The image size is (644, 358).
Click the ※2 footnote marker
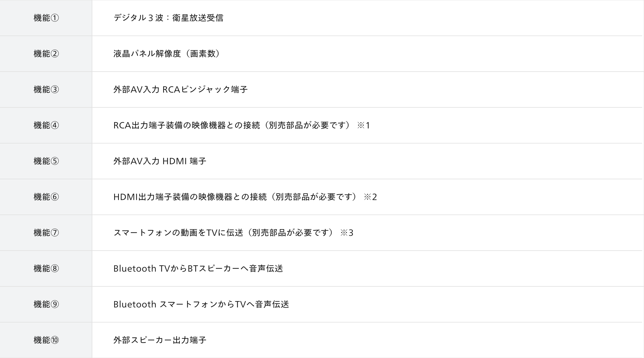pyautogui.click(x=370, y=197)
